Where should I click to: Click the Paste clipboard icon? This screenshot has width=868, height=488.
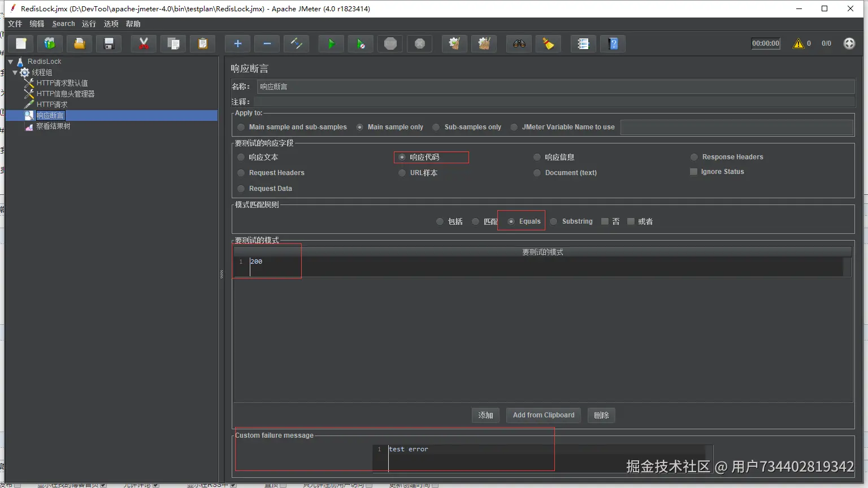(202, 43)
